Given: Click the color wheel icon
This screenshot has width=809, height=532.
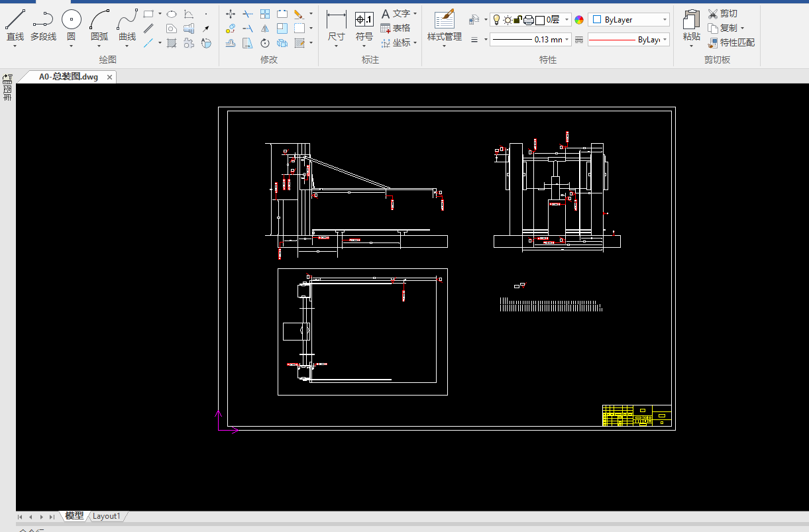Looking at the screenshot, I should point(579,20).
